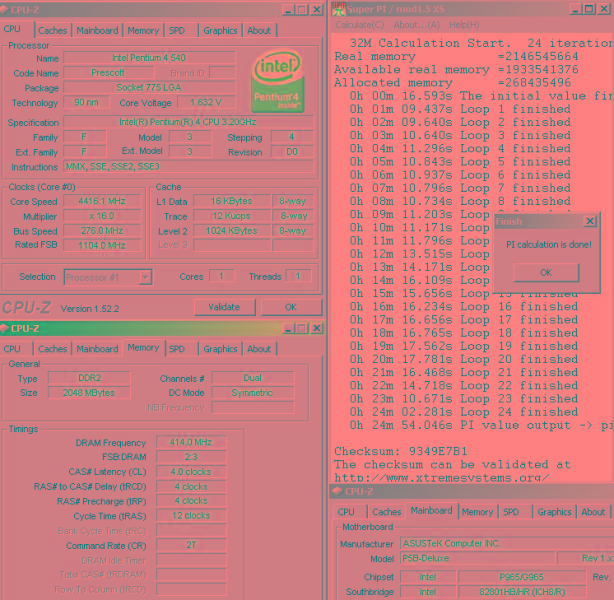614x600 pixels.
Task: Open Graphics tab in the Memory CPU-Z window
Action: tap(220, 349)
